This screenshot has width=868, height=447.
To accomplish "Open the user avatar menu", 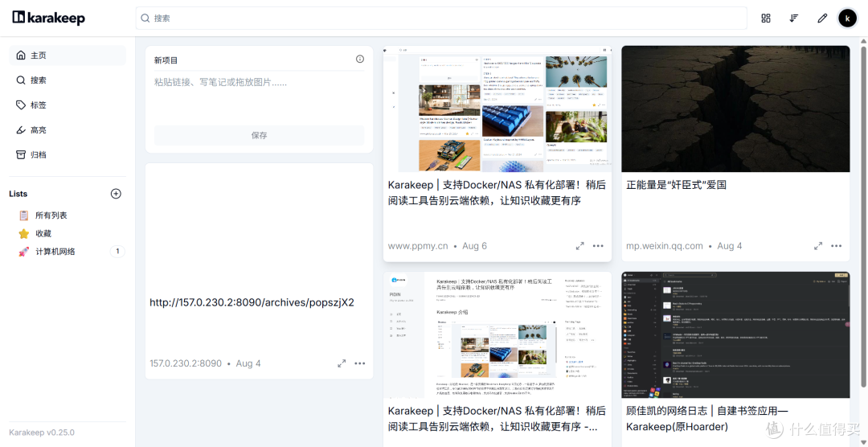I will [847, 18].
